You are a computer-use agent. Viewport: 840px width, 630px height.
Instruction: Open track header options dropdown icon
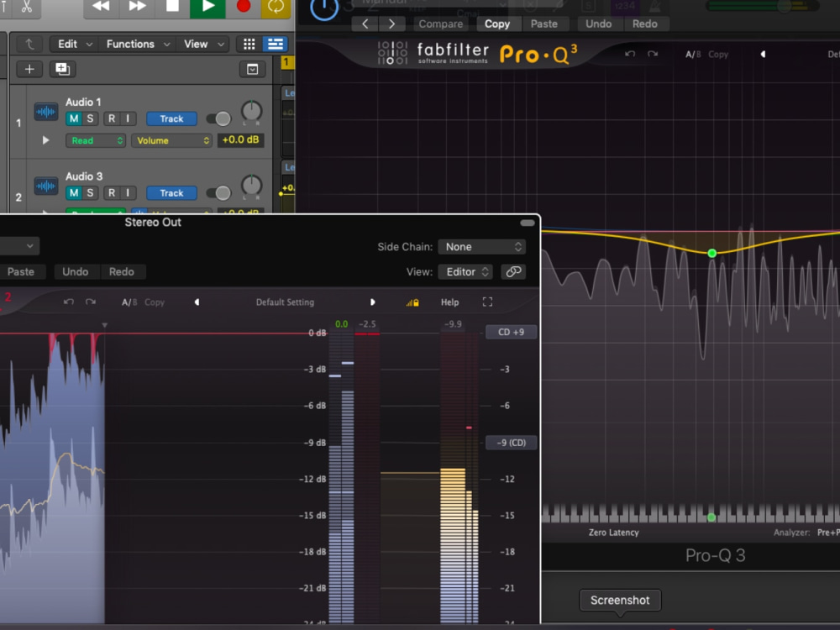pyautogui.click(x=252, y=69)
